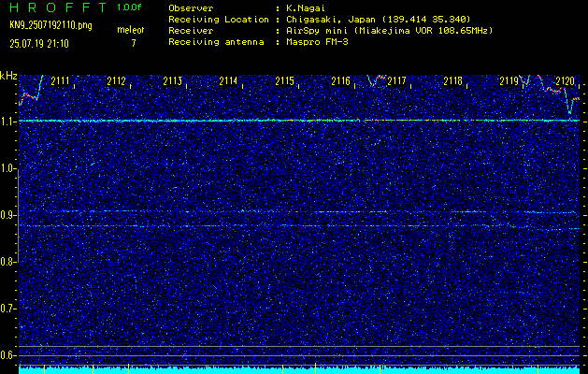This screenshot has width=588, height=374.
Task: Click the faint signal line near 0.91 kHz
Action: 299,211
